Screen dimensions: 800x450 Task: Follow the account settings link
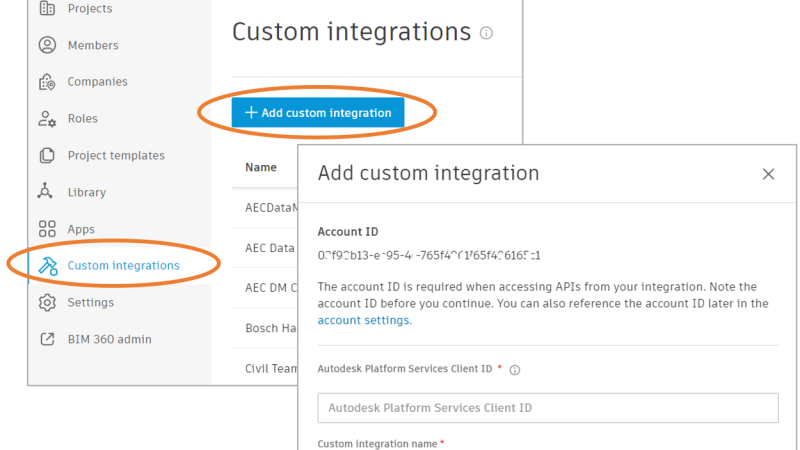pyautogui.click(x=363, y=320)
